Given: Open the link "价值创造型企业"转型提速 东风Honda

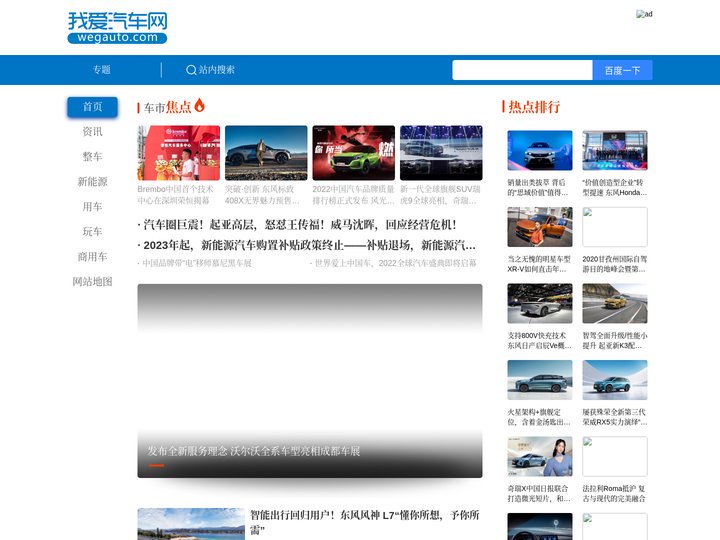Looking at the screenshot, I should tap(615, 187).
